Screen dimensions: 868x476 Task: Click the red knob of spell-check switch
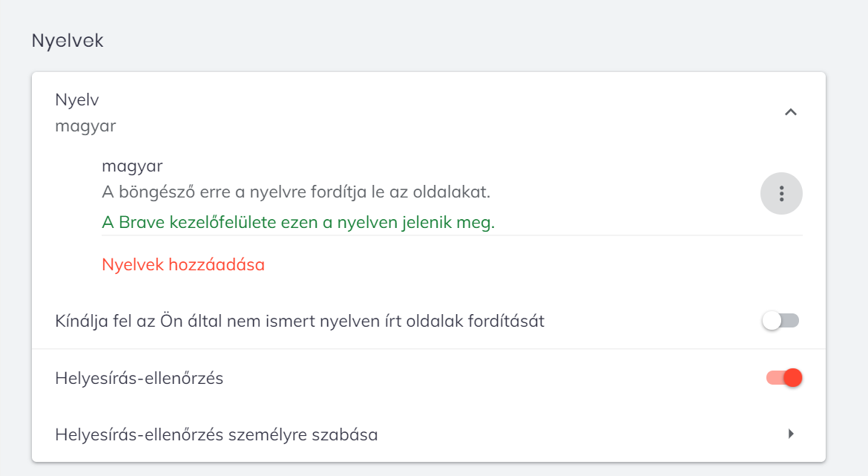(792, 378)
